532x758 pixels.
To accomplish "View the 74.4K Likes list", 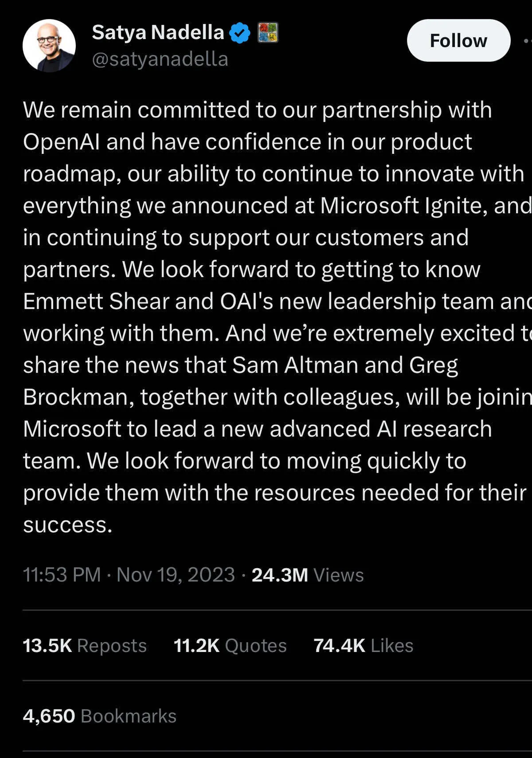I will 363,646.
